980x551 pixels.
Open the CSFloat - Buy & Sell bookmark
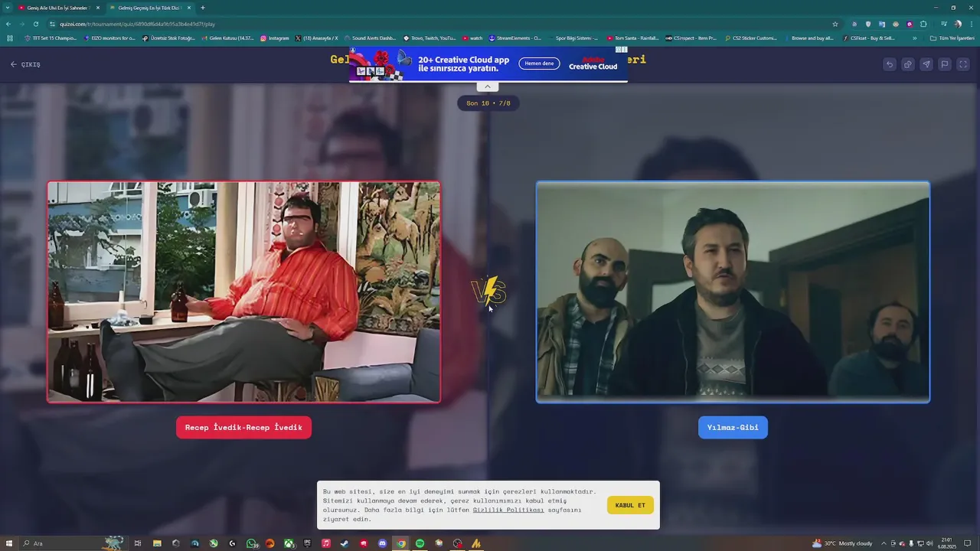click(869, 38)
